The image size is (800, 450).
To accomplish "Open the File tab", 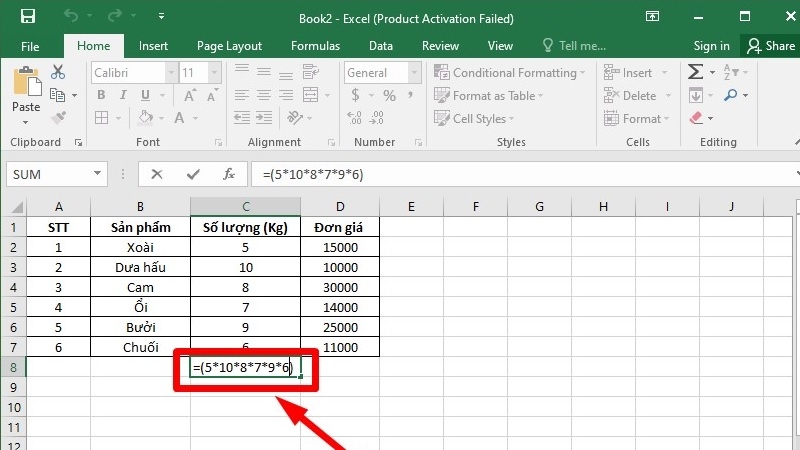I will coord(30,46).
